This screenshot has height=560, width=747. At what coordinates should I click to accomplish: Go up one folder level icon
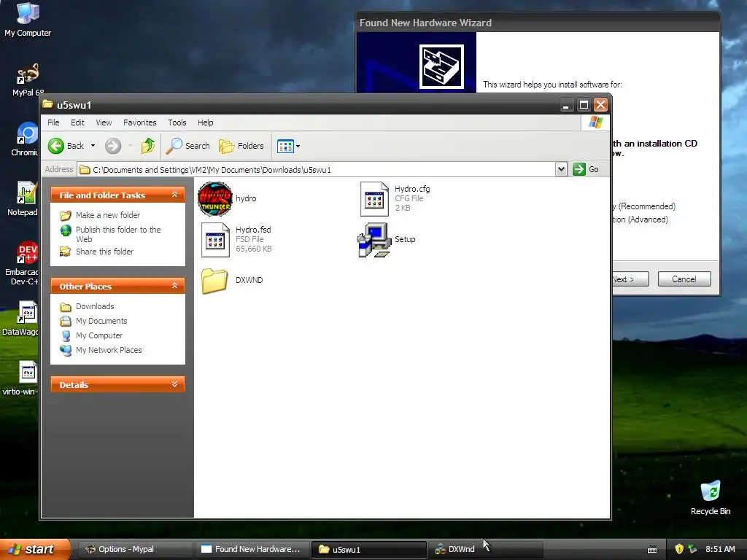pos(147,146)
